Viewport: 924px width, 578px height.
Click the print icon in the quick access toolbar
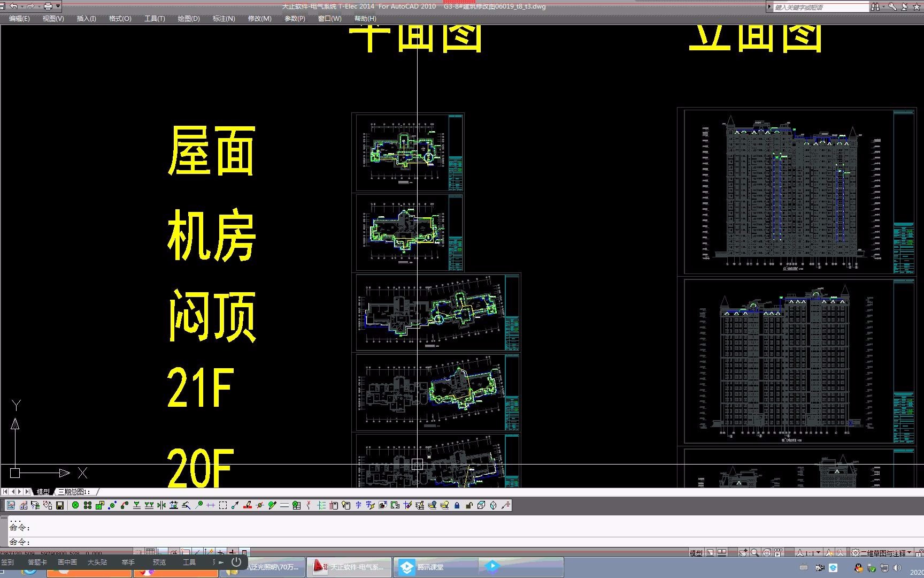(x=48, y=6)
